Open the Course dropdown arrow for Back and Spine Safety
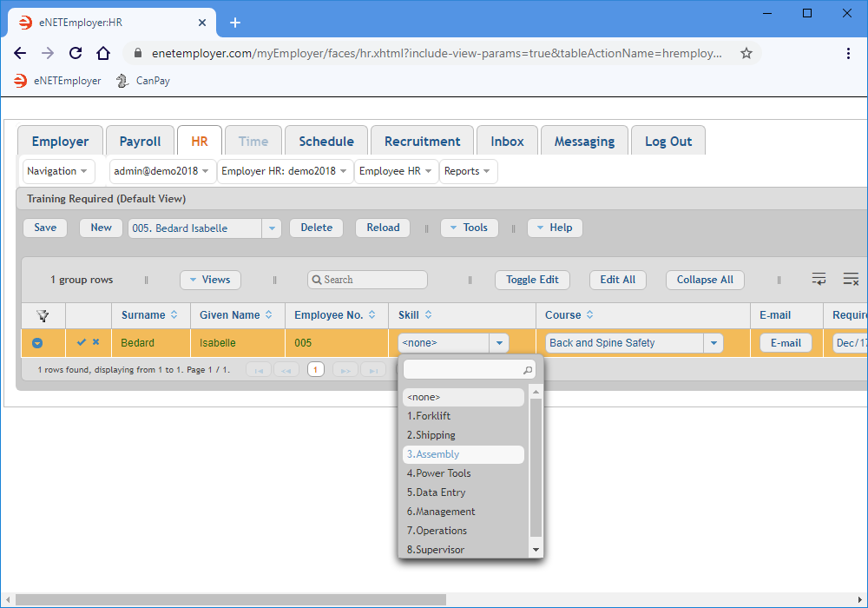The width and height of the screenshot is (868, 608). (713, 343)
